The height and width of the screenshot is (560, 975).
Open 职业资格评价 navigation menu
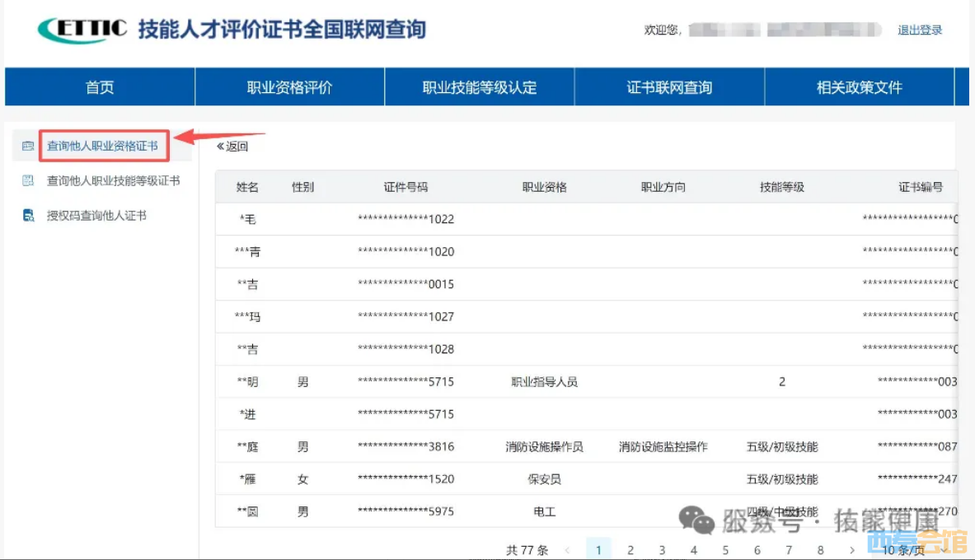click(x=289, y=87)
